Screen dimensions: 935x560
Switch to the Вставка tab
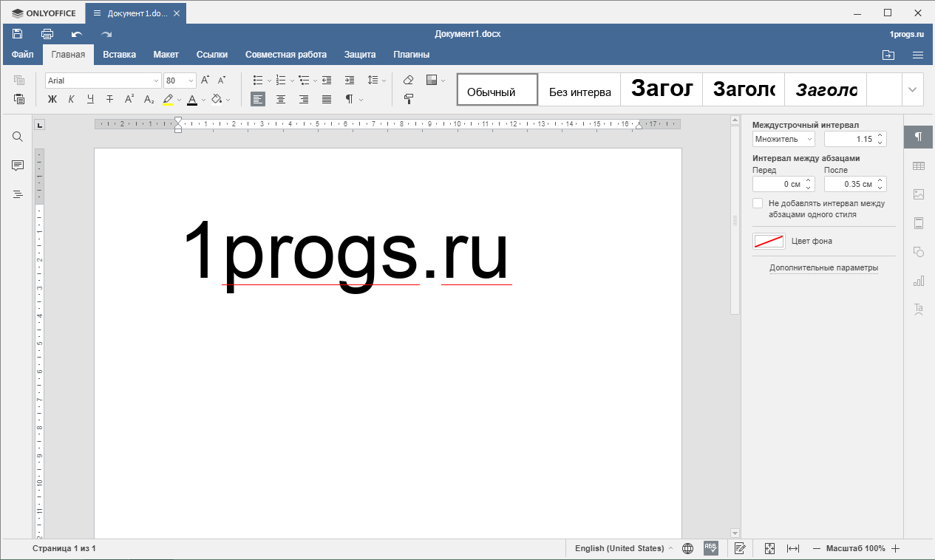tap(119, 55)
